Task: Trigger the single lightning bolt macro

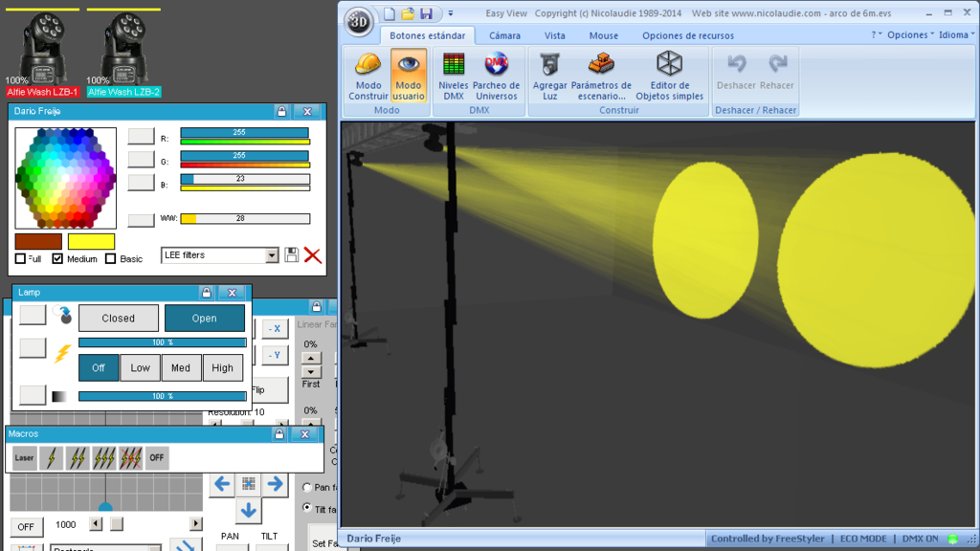Action: pos(52,458)
